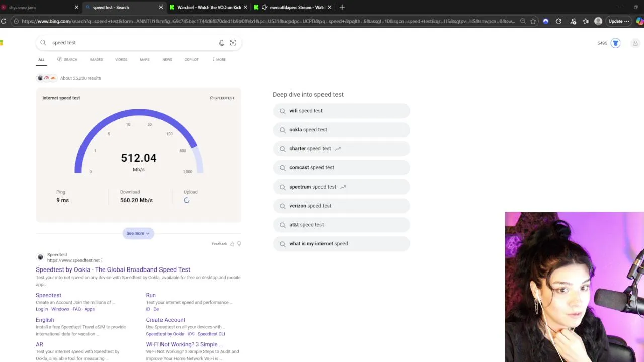Switch to the SEARCH tab
Image resolution: width=644 pixels, height=362 pixels.
coord(67,59)
